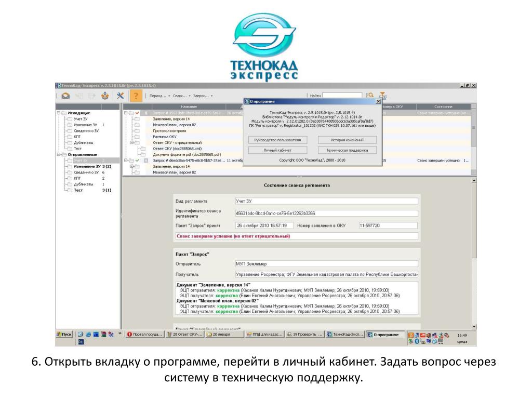Select Сведения о ЗУ under Исходящие
This screenshot has height=399, width=532.
(x=86, y=130)
